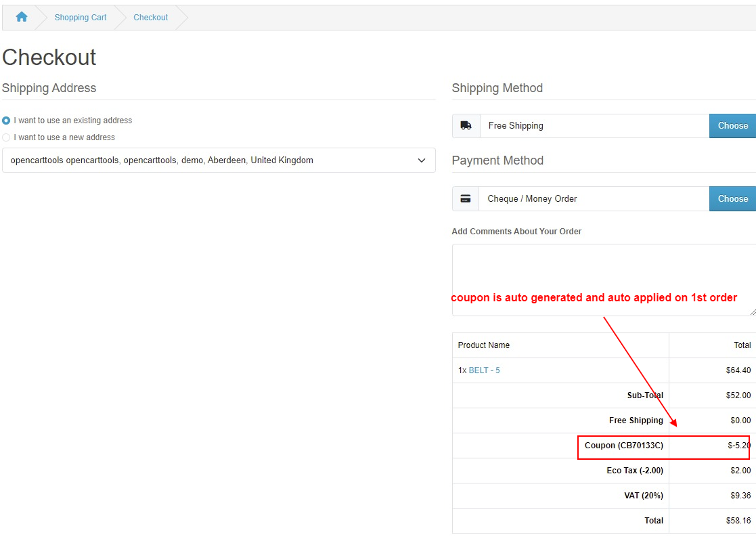
Task: Click the Coupon (CB70133C) row label
Action: tap(623, 446)
